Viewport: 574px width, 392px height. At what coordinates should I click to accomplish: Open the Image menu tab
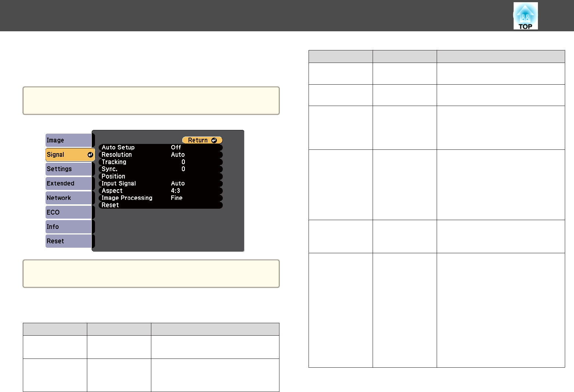tap(68, 140)
